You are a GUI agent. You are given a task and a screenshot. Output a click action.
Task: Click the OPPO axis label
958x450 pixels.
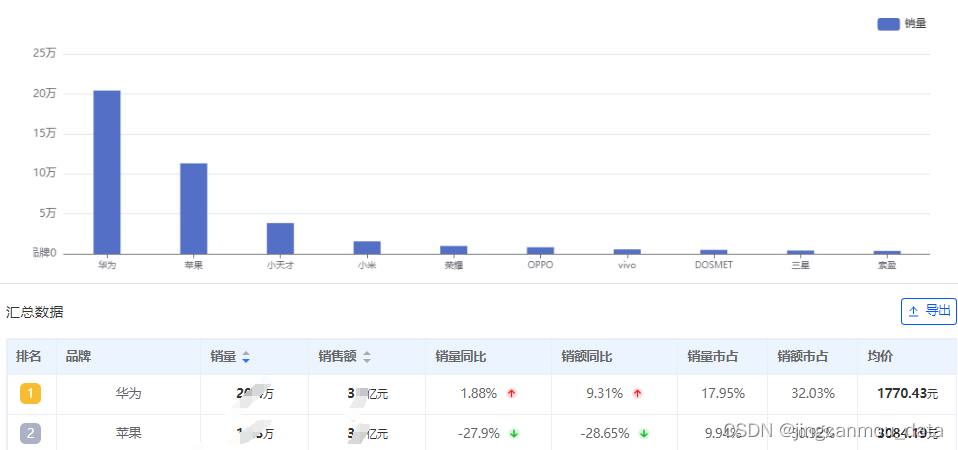point(541,266)
